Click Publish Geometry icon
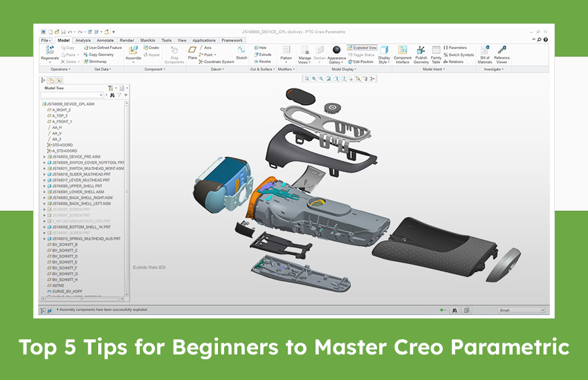This screenshot has height=380, width=588. point(421,50)
